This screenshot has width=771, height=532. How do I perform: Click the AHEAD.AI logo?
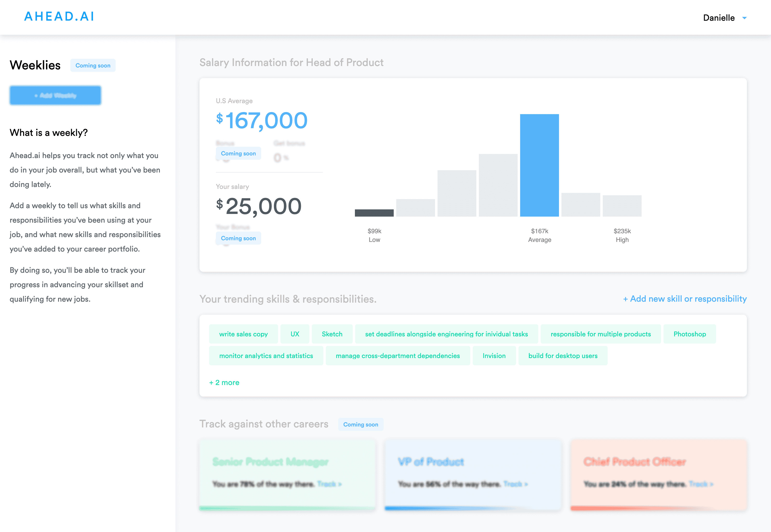click(x=59, y=16)
